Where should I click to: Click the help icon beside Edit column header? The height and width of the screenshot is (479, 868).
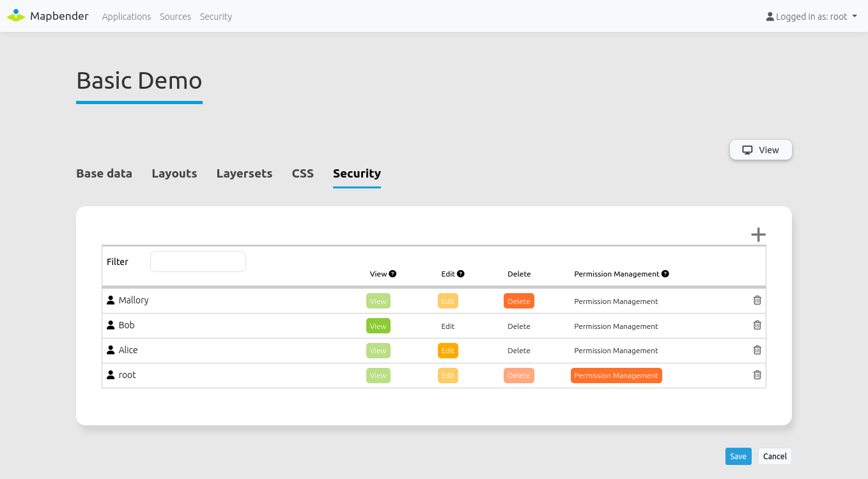point(460,274)
